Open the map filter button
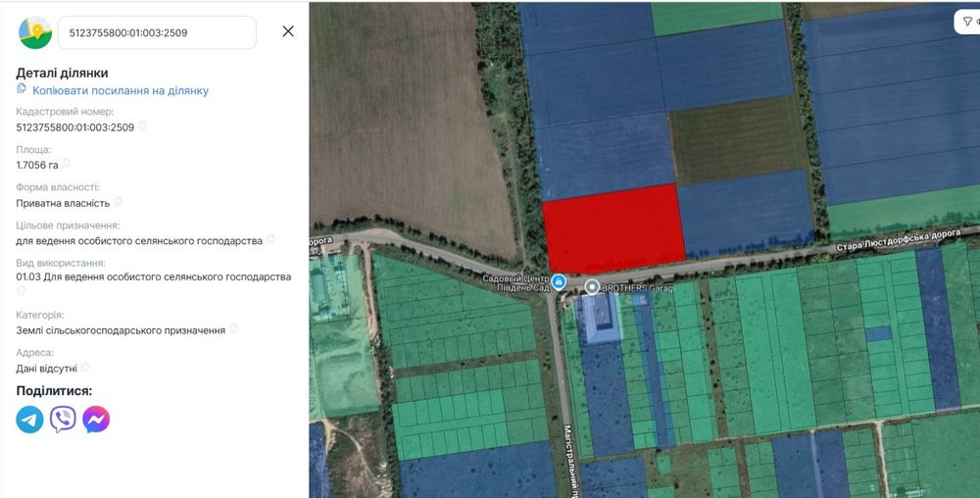The height and width of the screenshot is (498, 980). tap(967, 22)
